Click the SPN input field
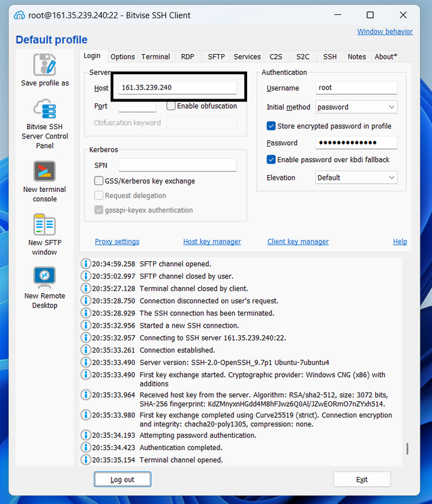Image resolution: width=432 pixels, height=504 pixels. pyautogui.click(x=178, y=166)
